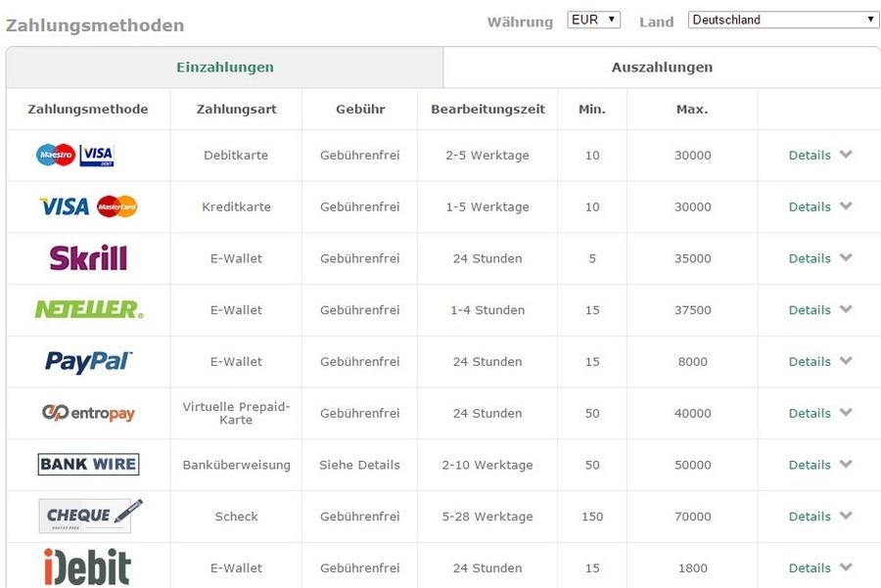The width and height of the screenshot is (881, 588).
Task: Click the Skrill logo
Action: (x=88, y=258)
